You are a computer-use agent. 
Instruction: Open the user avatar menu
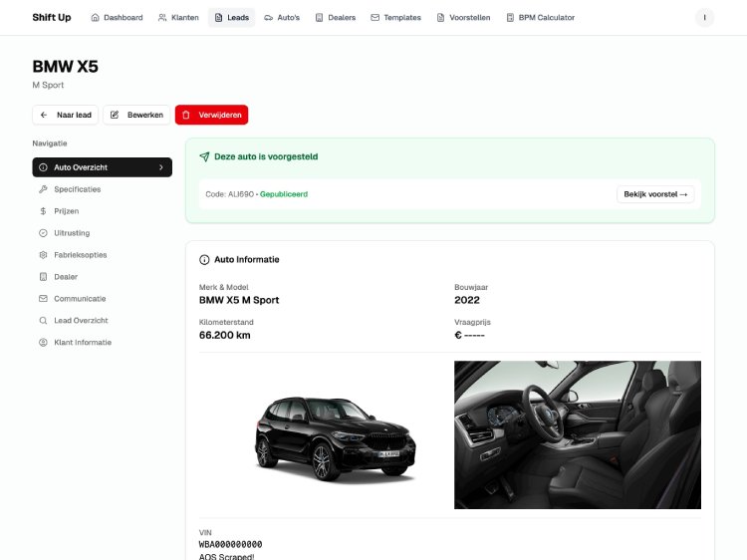(704, 18)
